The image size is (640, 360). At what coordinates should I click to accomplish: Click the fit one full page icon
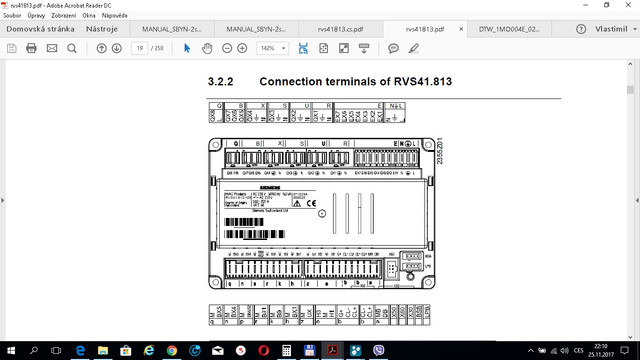click(x=323, y=48)
